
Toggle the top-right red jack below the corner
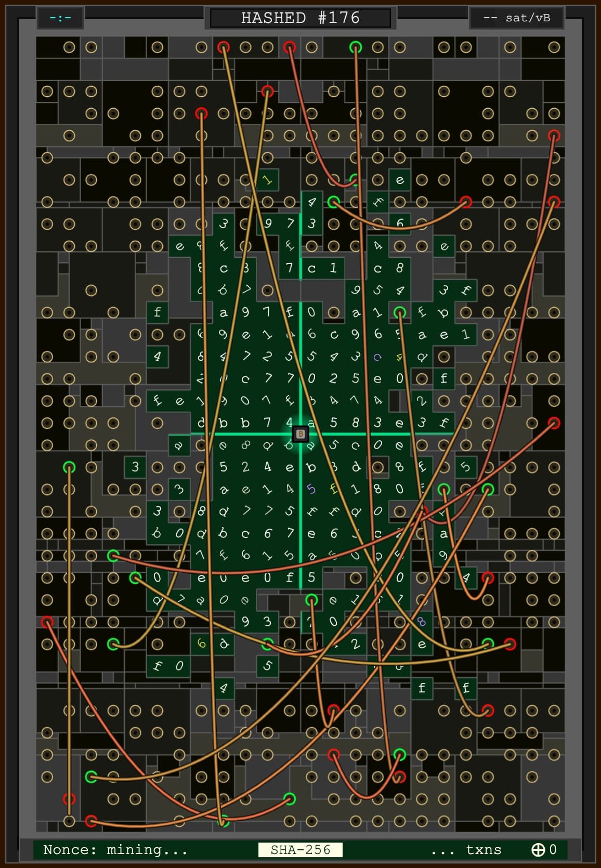click(554, 136)
